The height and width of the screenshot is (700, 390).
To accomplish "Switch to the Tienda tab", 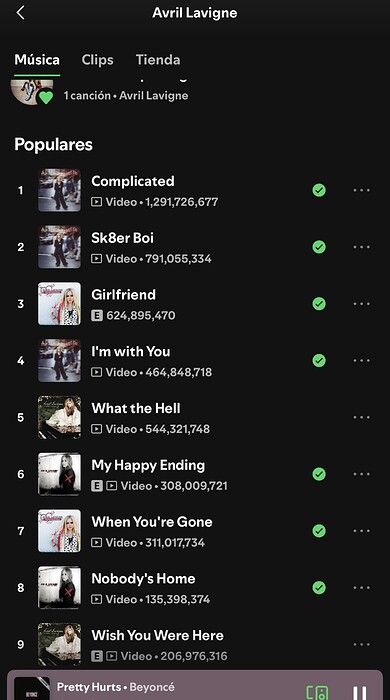I will pyautogui.click(x=158, y=60).
